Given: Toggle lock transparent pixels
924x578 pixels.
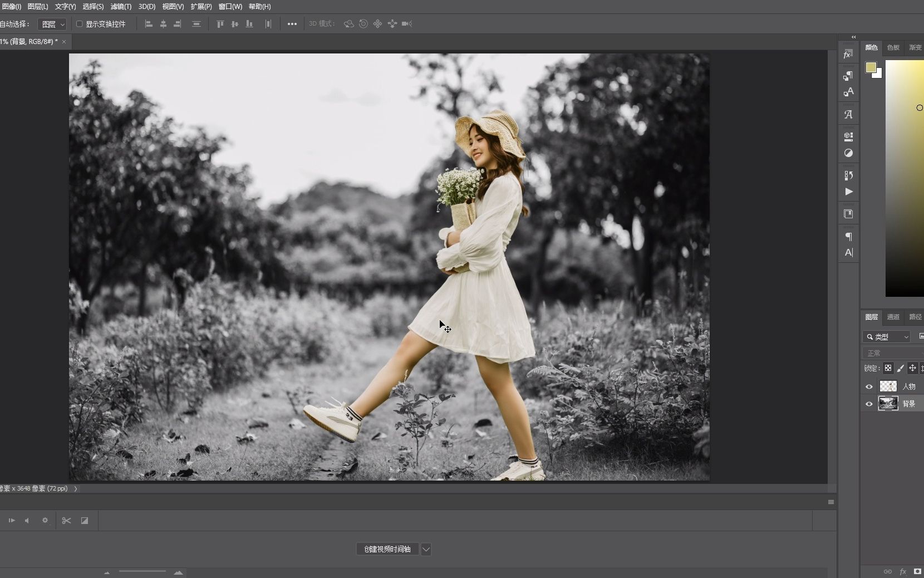Looking at the screenshot, I should 888,368.
